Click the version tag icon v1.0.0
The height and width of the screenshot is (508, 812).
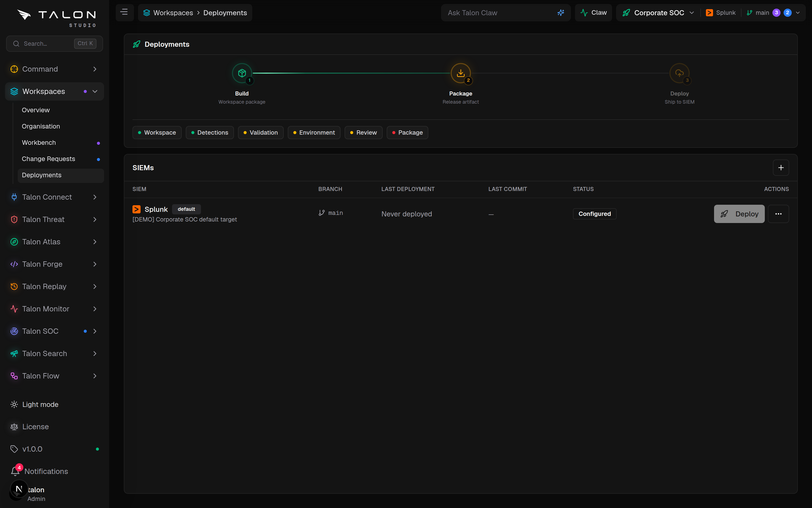click(14, 449)
